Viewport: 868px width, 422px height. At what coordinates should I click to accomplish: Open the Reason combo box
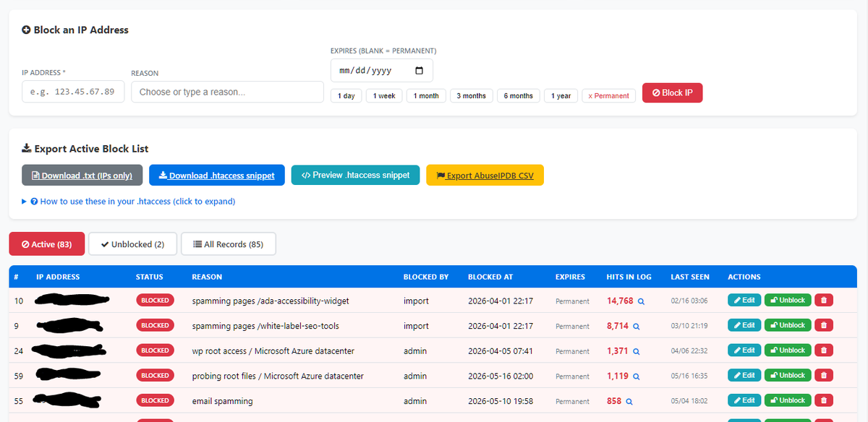tap(227, 92)
